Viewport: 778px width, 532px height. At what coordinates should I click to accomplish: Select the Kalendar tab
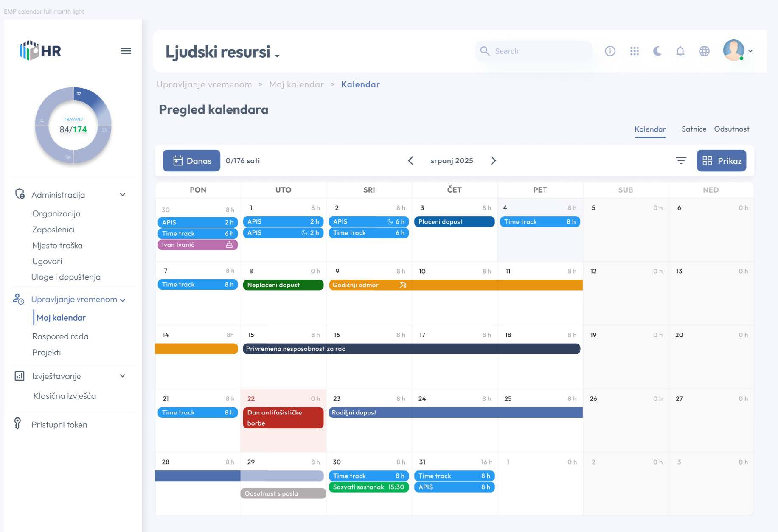pyautogui.click(x=650, y=129)
